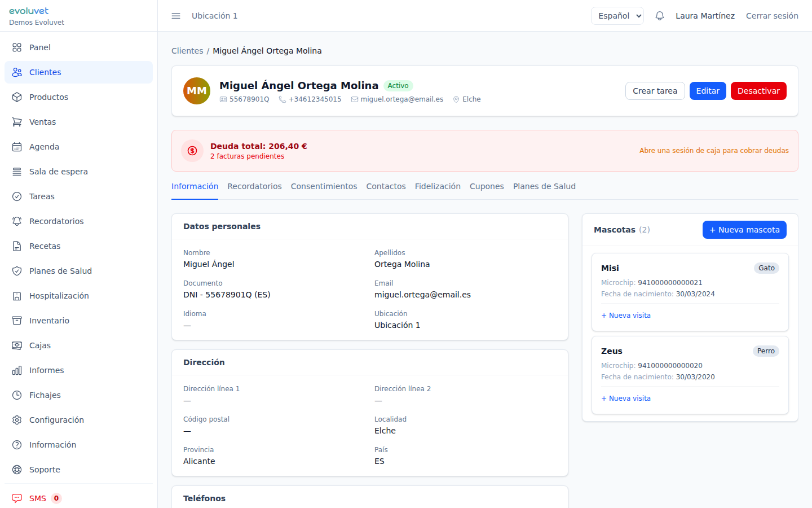The width and height of the screenshot is (812, 508).
Task: Open the Planes de Salud tab
Action: 544,186
